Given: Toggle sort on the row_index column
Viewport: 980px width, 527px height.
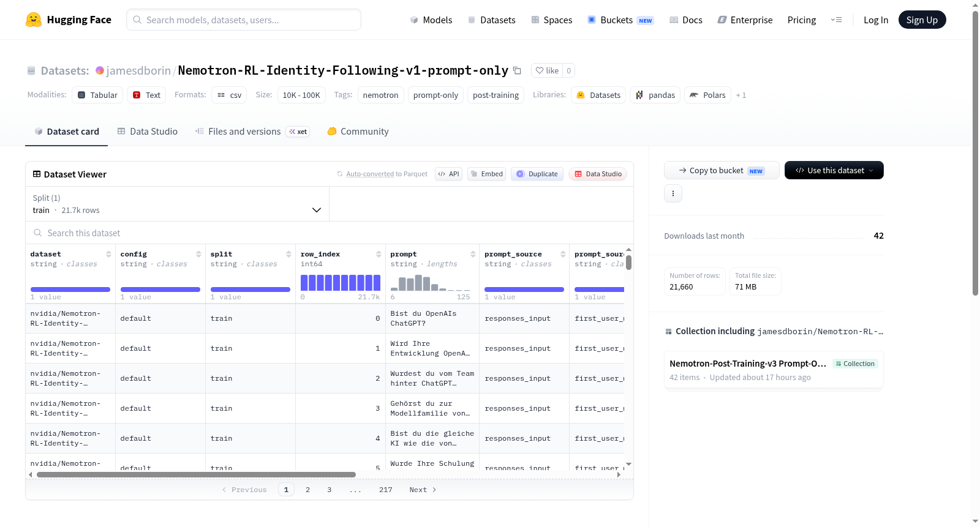Looking at the screenshot, I should [x=379, y=254].
